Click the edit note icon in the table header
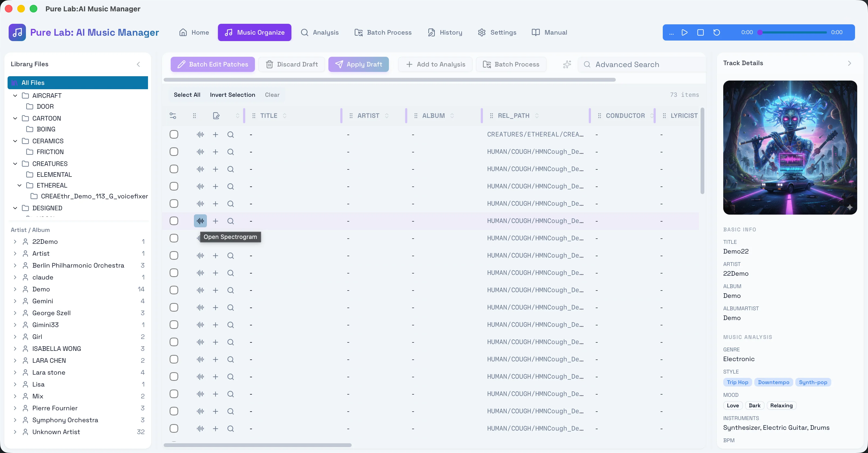Image resolution: width=868 pixels, height=453 pixels. point(216,116)
